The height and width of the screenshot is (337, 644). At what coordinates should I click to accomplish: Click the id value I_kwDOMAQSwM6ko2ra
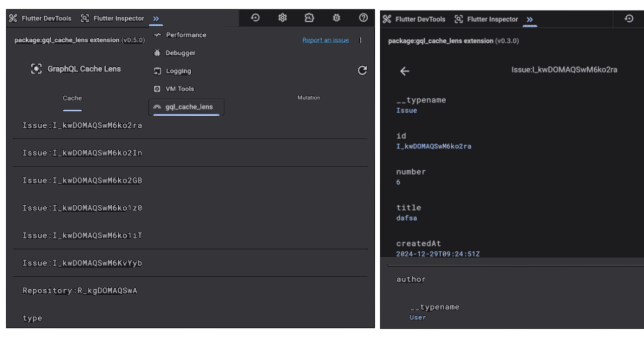434,147
